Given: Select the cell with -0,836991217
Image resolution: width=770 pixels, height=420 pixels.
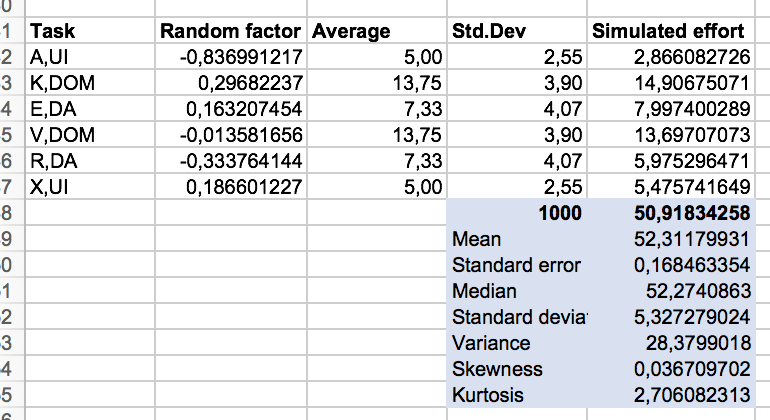Looking at the screenshot, I should (x=231, y=57).
